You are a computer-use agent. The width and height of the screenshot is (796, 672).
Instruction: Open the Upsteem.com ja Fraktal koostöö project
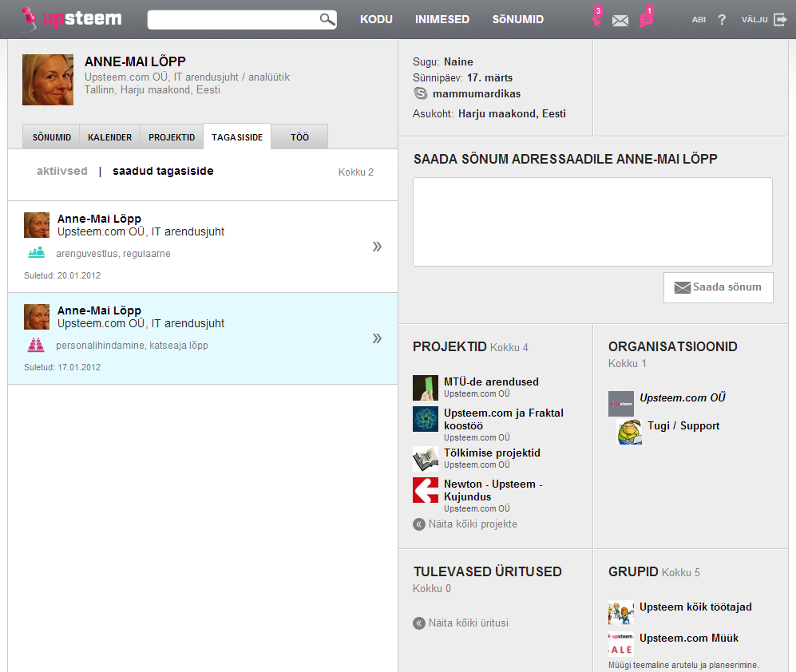point(504,419)
